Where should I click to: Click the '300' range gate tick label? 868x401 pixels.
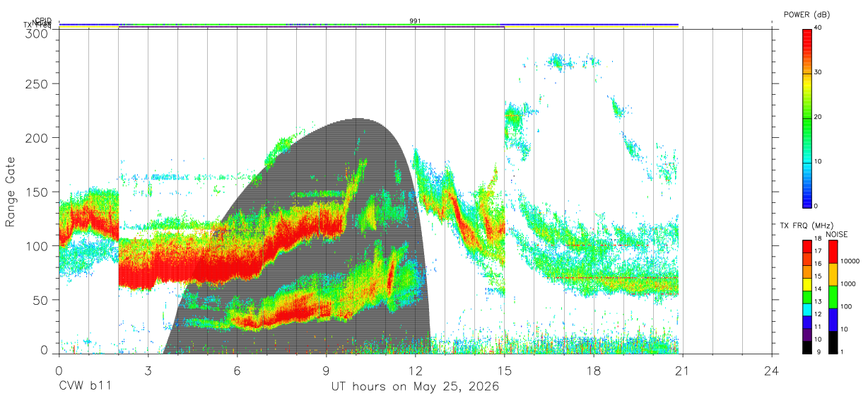click(x=37, y=33)
